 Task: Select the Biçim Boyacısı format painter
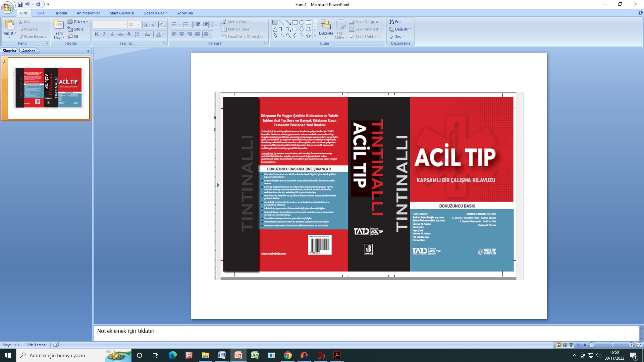(33, 37)
